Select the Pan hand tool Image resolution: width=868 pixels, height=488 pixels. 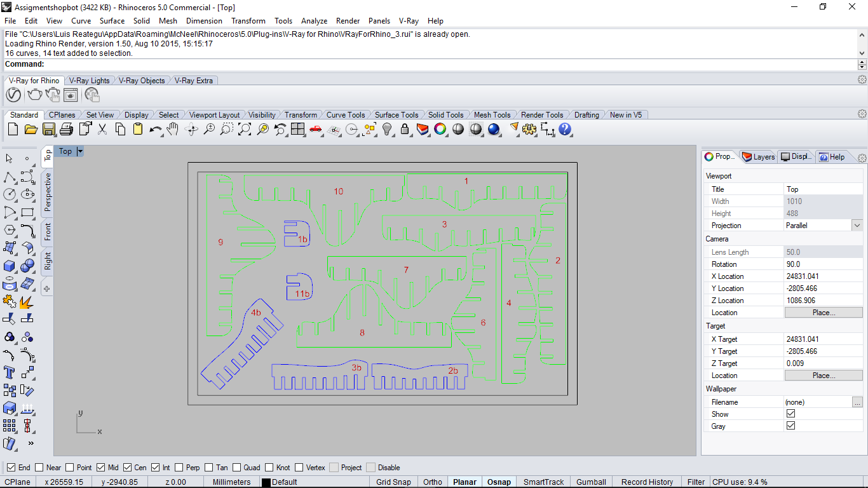pos(173,130)
